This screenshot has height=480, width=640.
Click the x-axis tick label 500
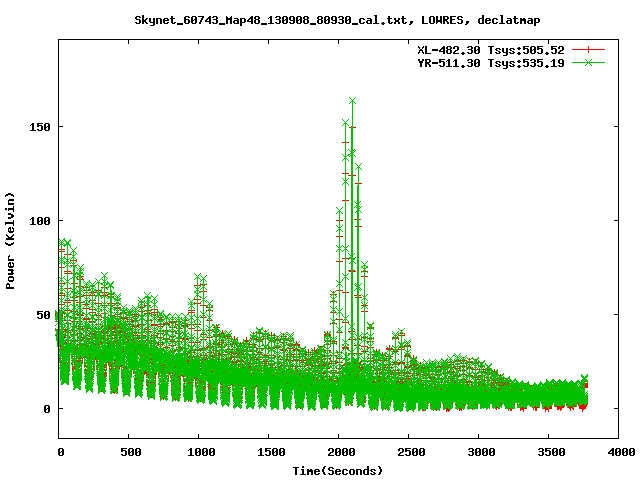coord(131,452)
